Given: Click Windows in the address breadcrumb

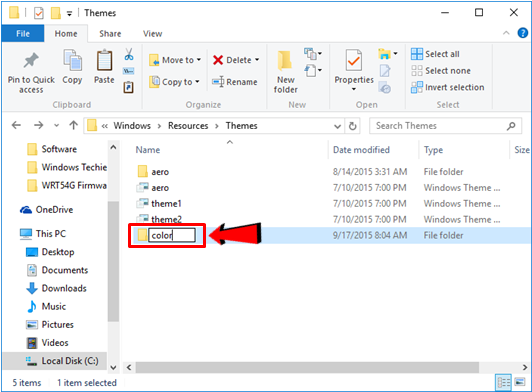Looking at the screenshot, I should pyautogui.click(x=132, y=126).
